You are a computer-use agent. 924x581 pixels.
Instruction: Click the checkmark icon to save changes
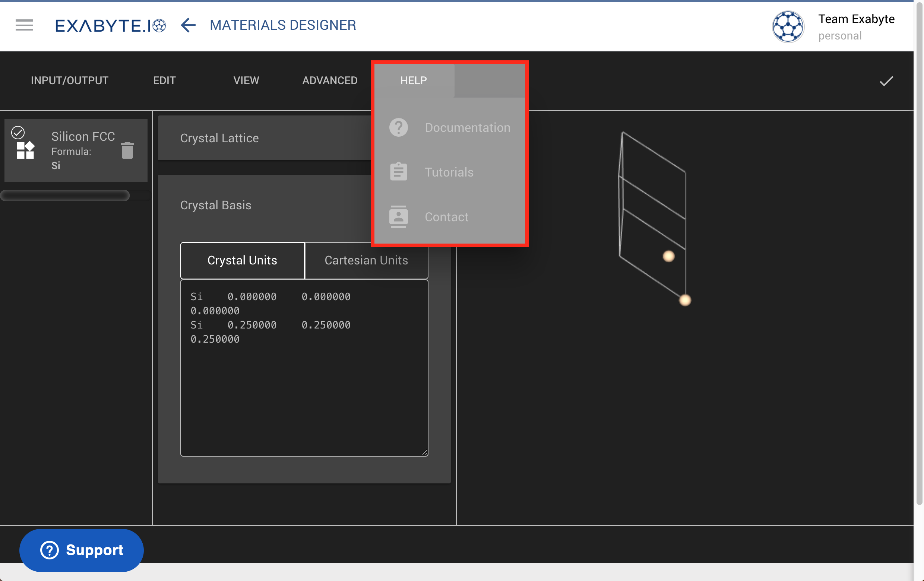pos(886,80)
